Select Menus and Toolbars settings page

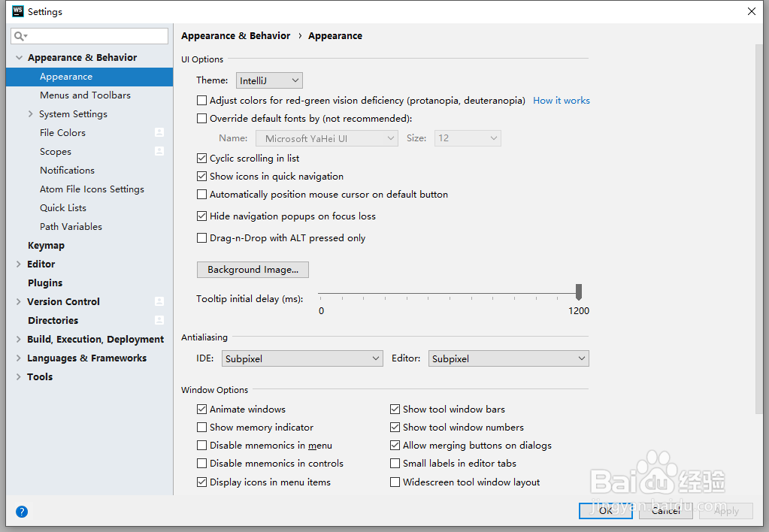click(85, 95)
